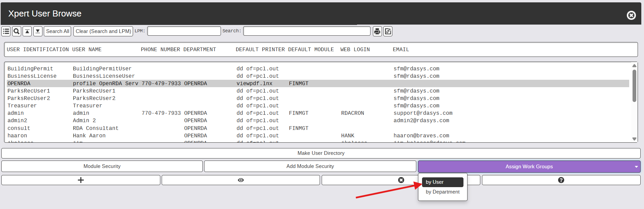
Task: Click USER IDENTIFICATION column header
Action: tap(38, 49)
